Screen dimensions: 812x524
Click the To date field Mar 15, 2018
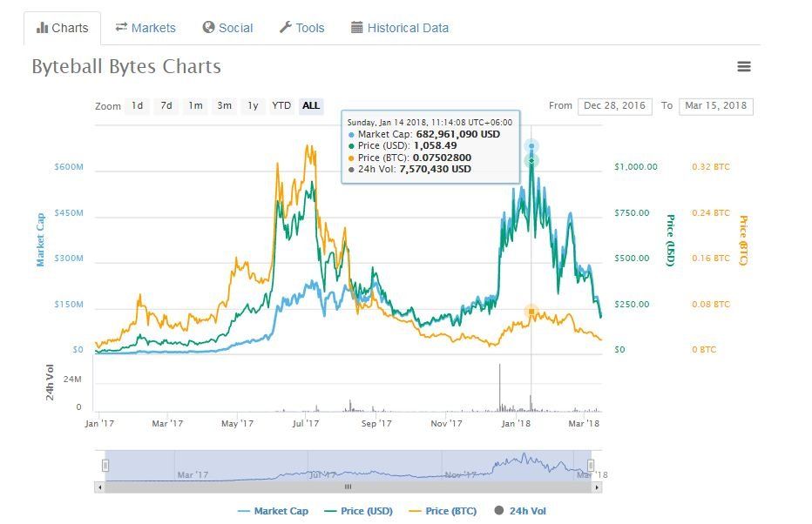pos(715,106)
